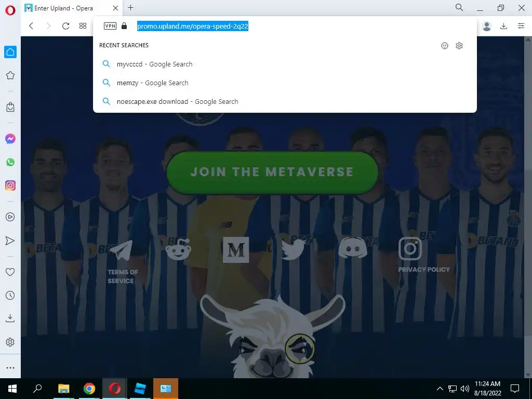The width and height of the screenshot is (532, 399).
Task: Open Bookmarks star in sidebar
Action: 10,75
